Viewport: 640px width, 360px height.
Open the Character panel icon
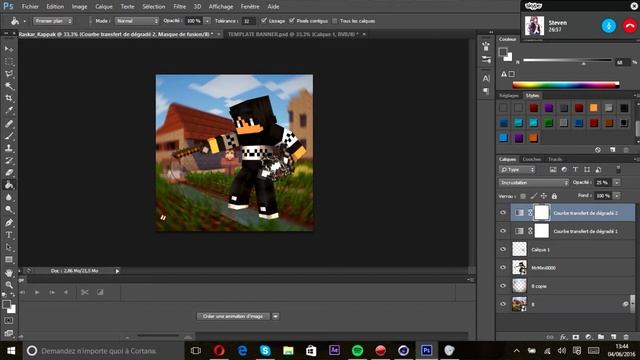click(x=486, y=78)
